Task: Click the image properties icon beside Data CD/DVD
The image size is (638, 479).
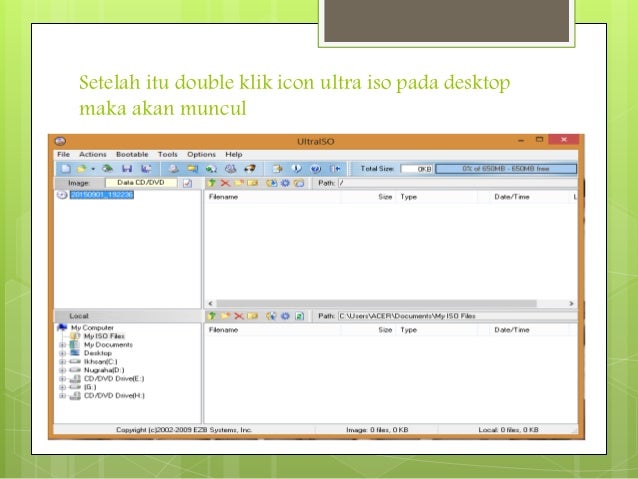Action: click(x=187, y=183)
